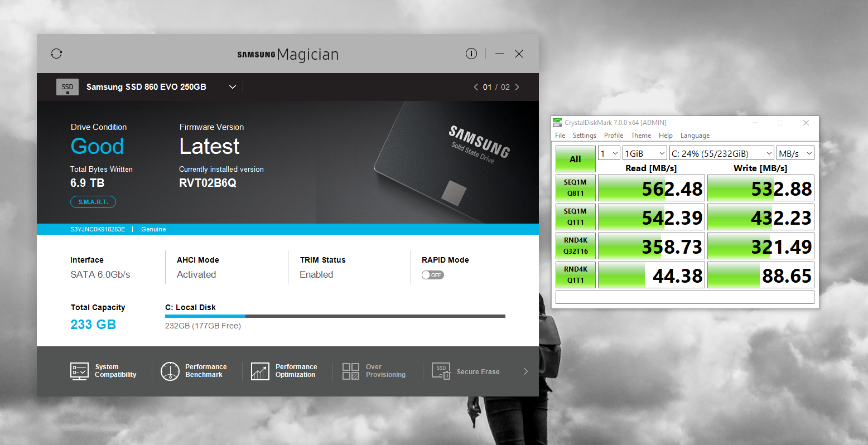Screen dimensions: 868x445
Task: Run the RND4K Q32T16 test
Action: coord(575,246)
